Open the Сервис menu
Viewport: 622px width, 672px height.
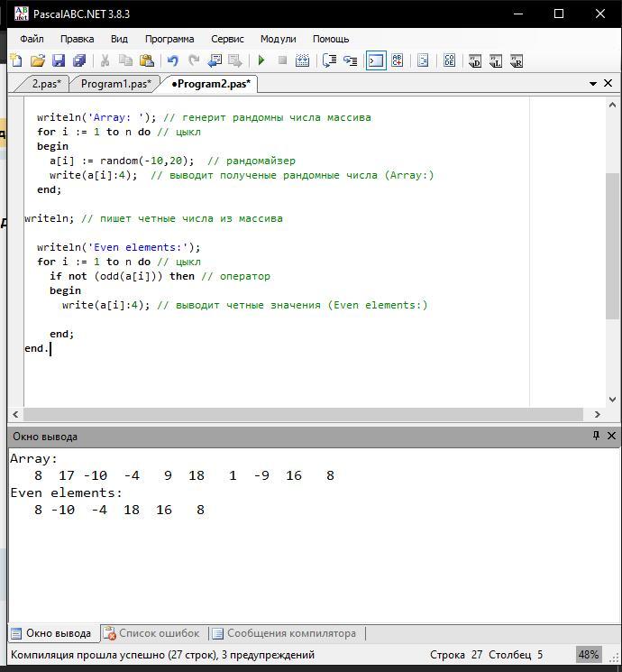[x=227, y=39]
